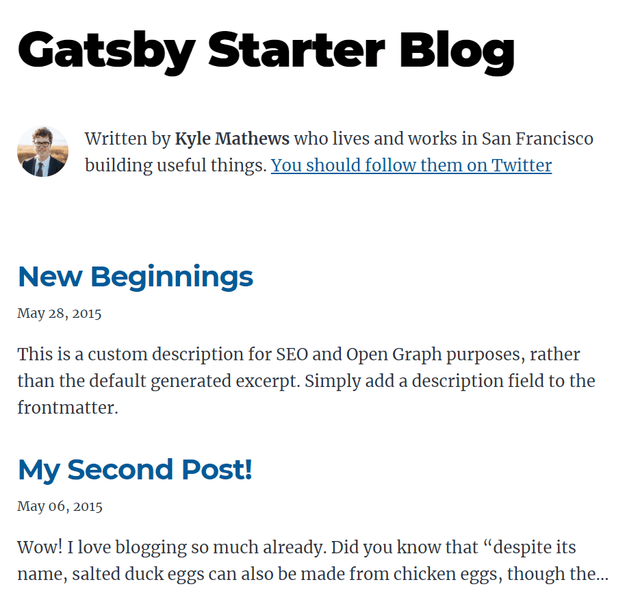Click the phrase 'I love blogging'

point(129,548)
